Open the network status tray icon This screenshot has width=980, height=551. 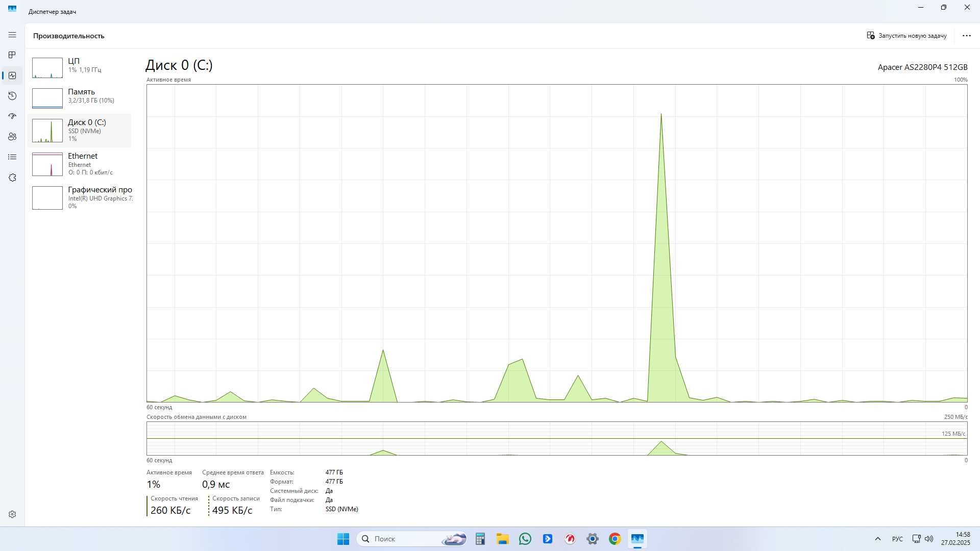coord(916,539)
